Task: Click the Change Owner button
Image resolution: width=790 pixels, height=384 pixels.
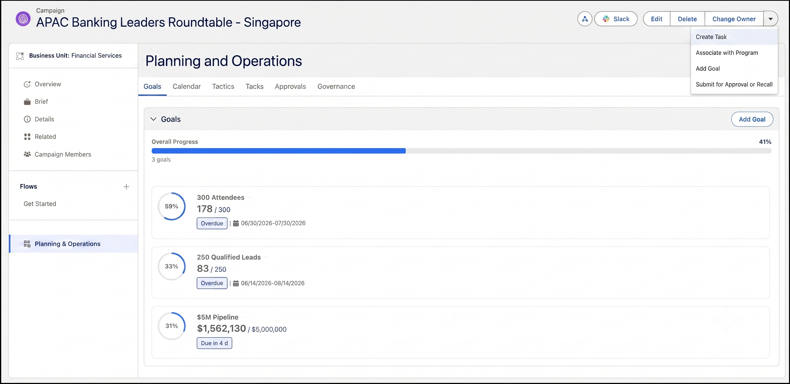Action: tap(734, 19)
